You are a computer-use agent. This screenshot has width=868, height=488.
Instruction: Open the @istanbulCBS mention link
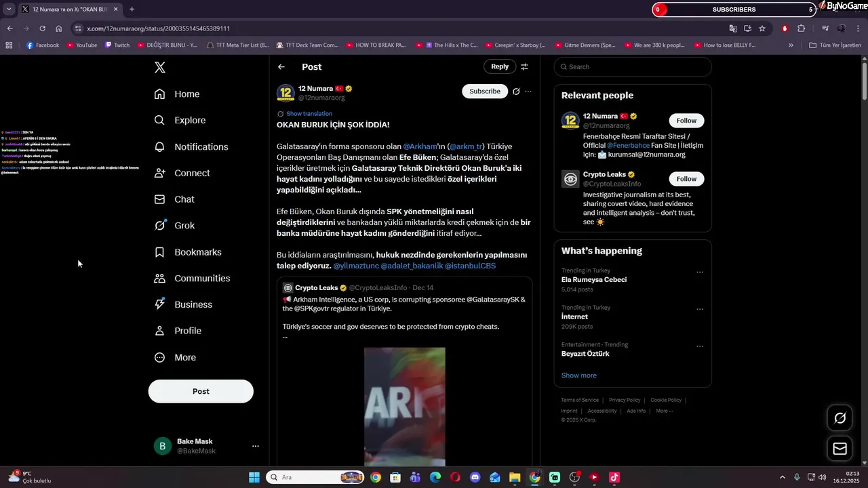pyautogui.click(x=470, y=266)
